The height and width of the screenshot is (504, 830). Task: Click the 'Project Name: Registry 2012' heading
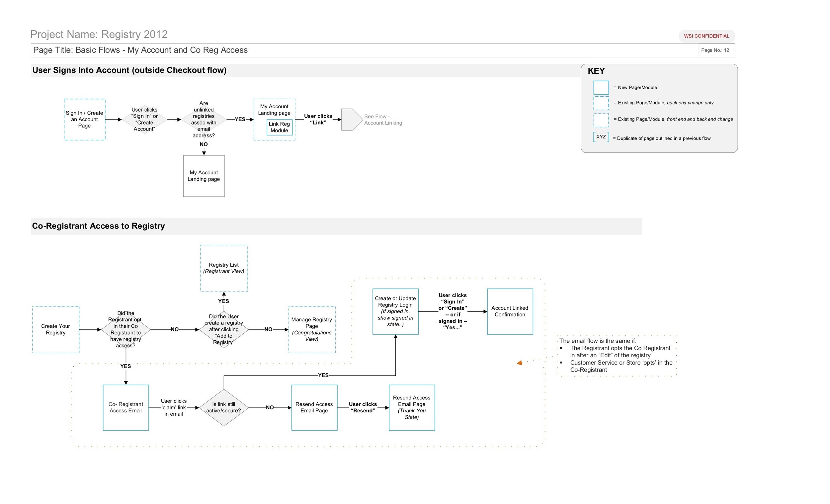pos(99,35)
